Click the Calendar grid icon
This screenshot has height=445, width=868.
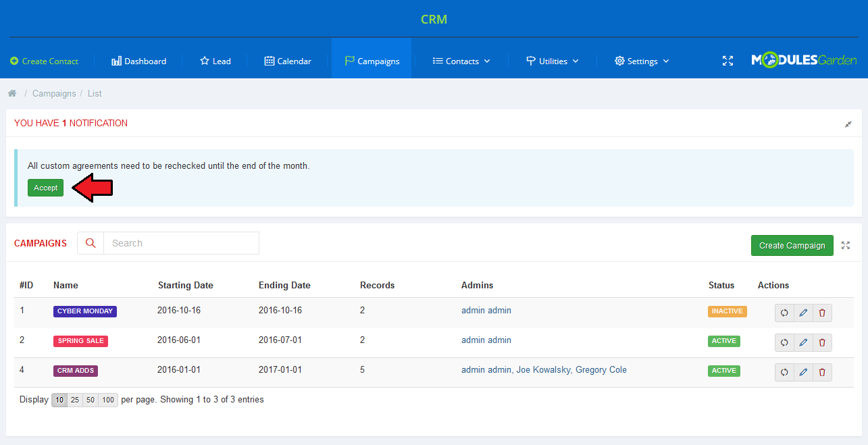(269, 61)
